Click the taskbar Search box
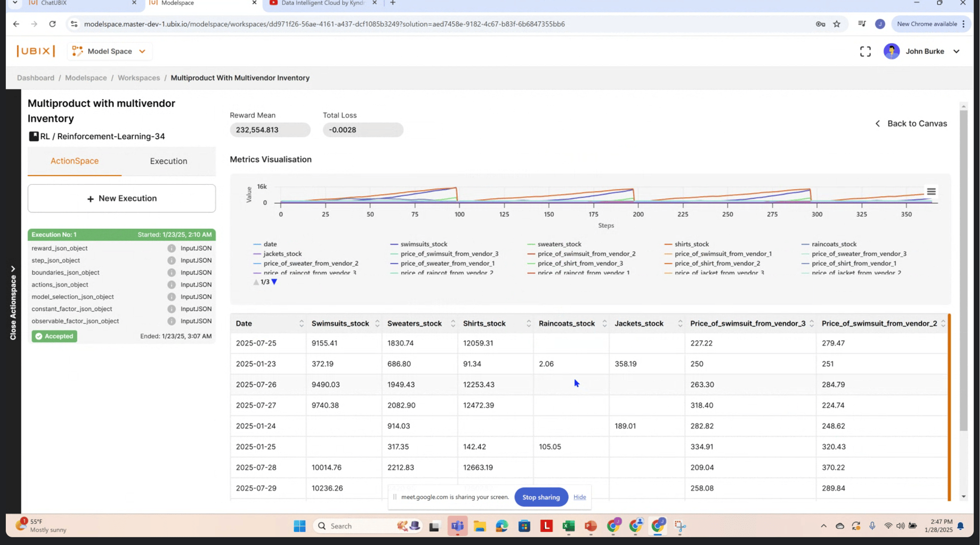This screenshot has width=980, height=545. tap(367, 526)
